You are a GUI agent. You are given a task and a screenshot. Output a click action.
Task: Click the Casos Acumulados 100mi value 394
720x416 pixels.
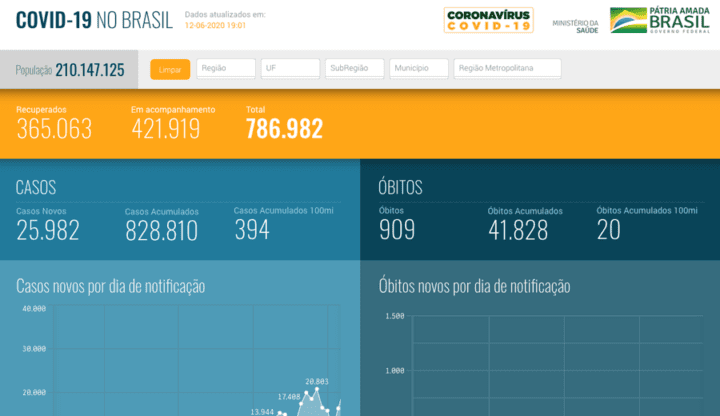click(x=252, y=230)
